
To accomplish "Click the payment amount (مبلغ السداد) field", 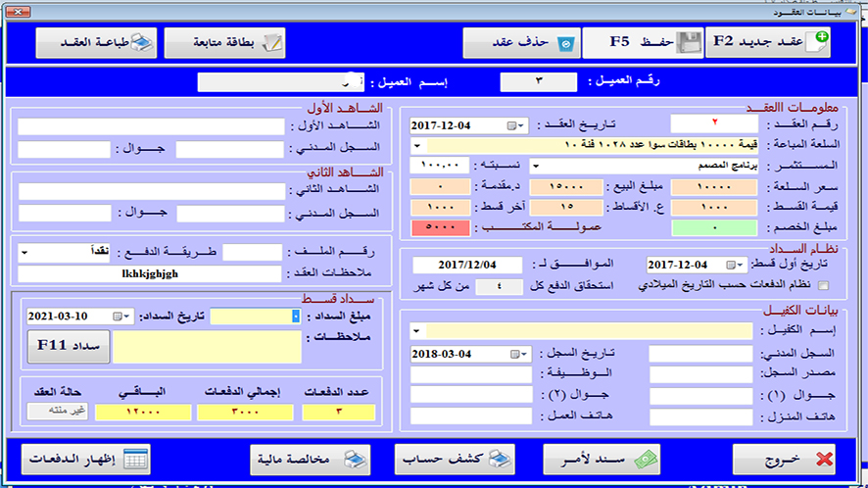I will (x=255, y=317).
